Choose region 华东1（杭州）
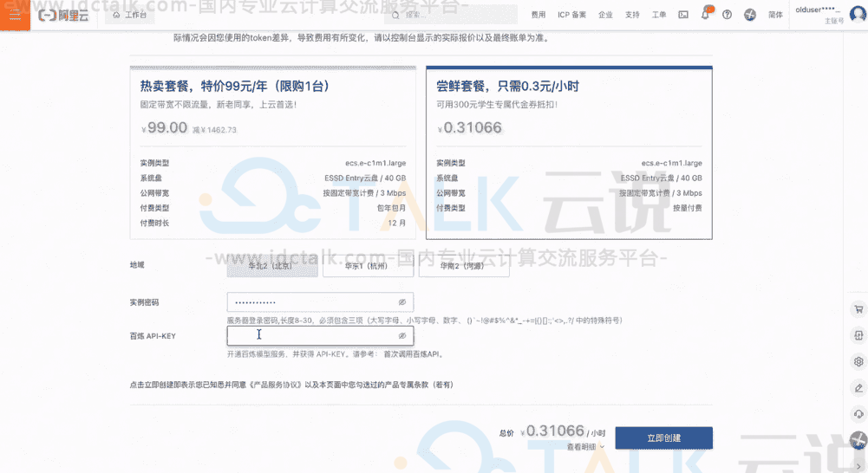The height and width of the screenshot is (473, 868). click(369, 267)
